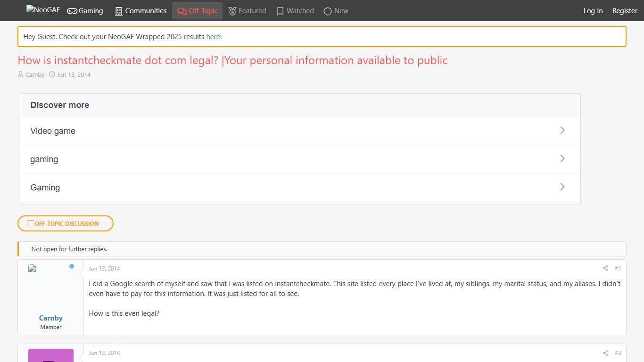Open the Log in menu item
Viewport: 644px width, 362px height.
[593, 10]
